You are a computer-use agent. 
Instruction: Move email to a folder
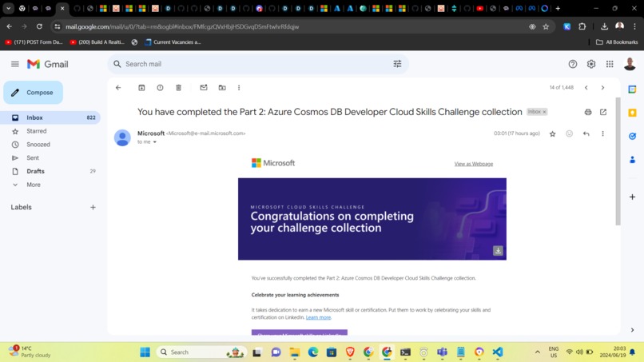click(222, 88)
